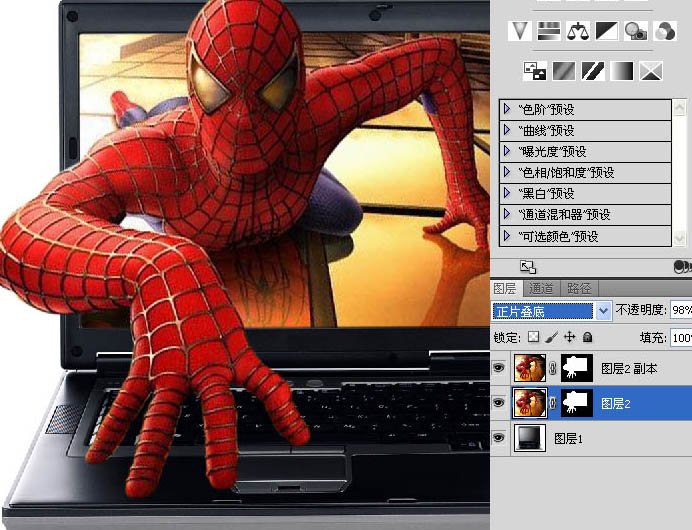Toggle visibility of 图层2 layer

(500, 403)
